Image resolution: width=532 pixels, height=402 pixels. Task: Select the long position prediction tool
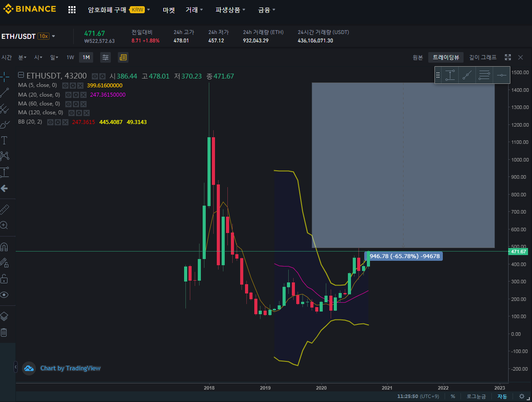click(x=4, y=172)
